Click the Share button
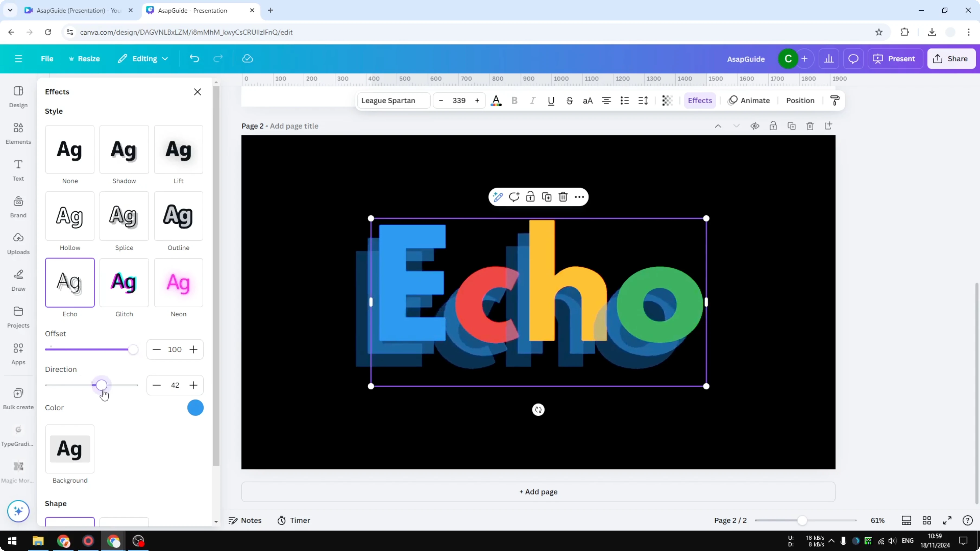 pos(952,59)
